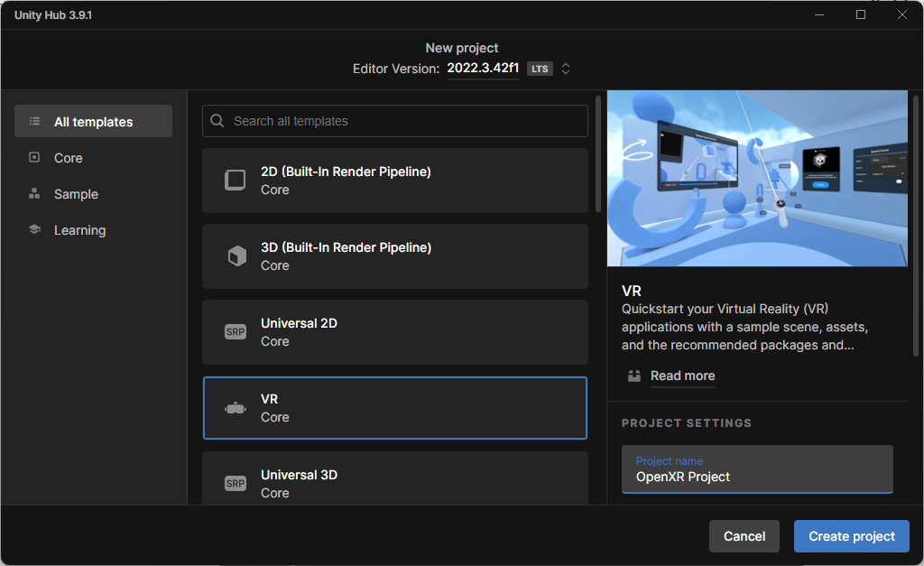The image size is (924, 566).
Task: Click the SRP icon beside Universal 2D
Action: (236, 332)
